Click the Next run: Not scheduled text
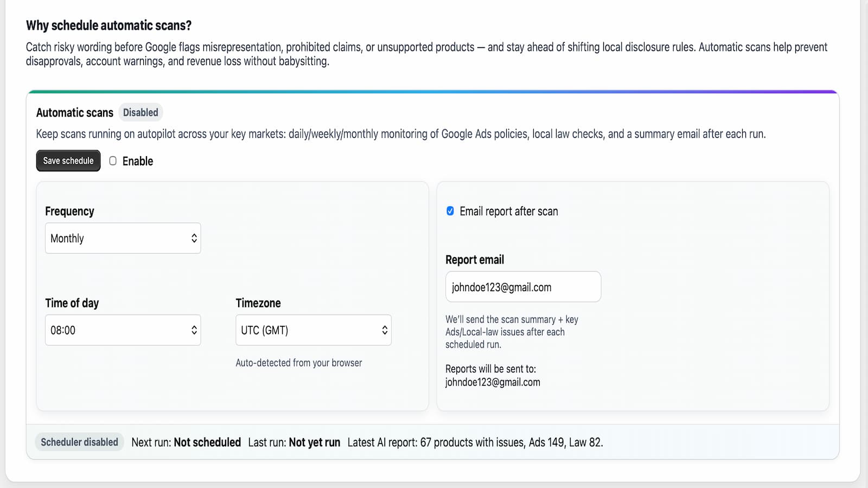 click(x=186, y=442)
